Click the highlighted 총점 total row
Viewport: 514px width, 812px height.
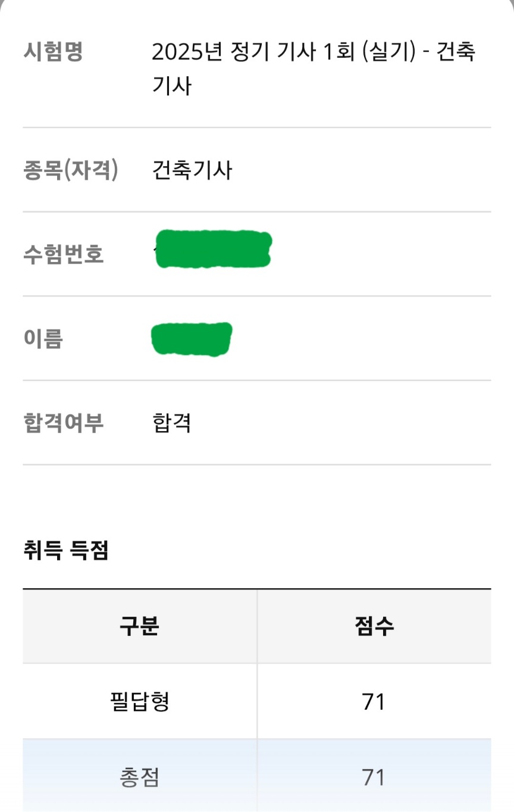click(257, 775)
